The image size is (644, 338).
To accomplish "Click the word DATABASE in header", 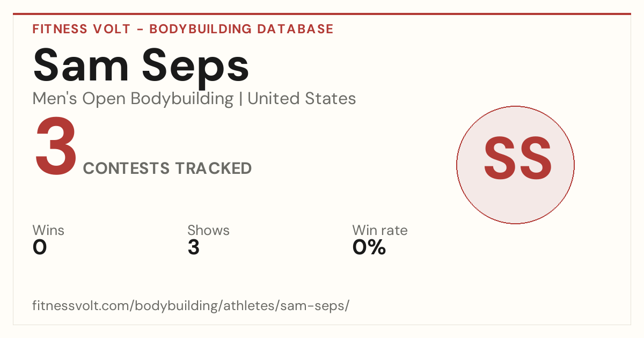I will [x=295, y=29].
